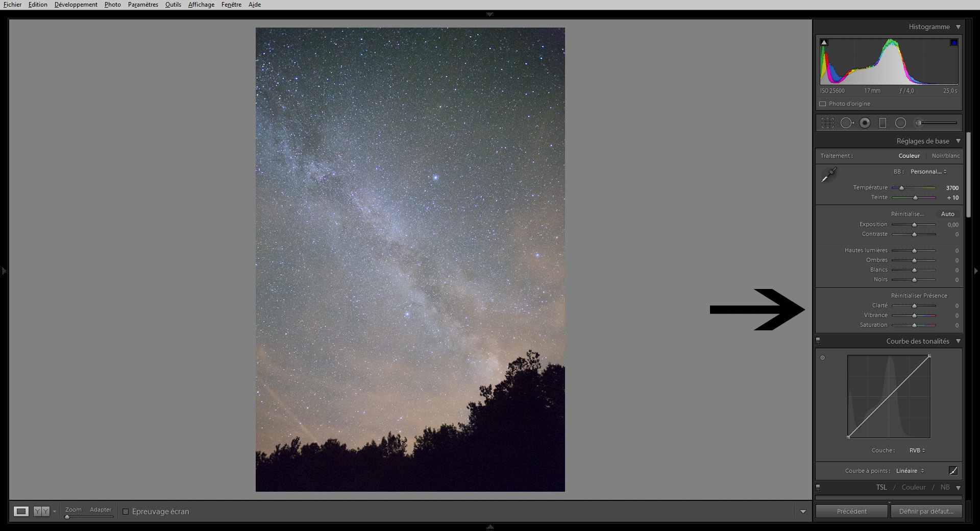
Task: Collapse the Courbe des tonalités panel
Action: pos(958,341)
